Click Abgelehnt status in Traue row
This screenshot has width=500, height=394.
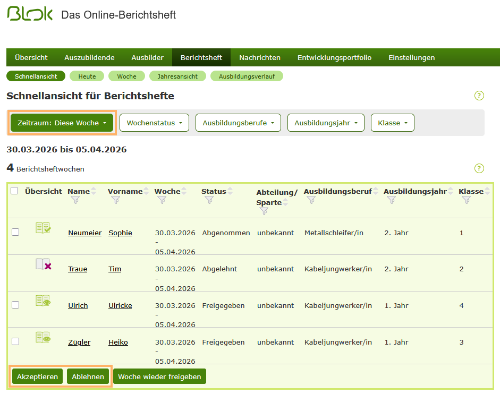[219, 269]
